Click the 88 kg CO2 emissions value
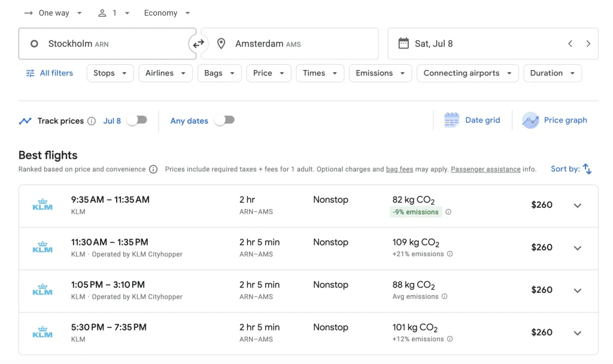Viewport: 613px width, 364px height. pyautogui.click(x=414, y=285)
